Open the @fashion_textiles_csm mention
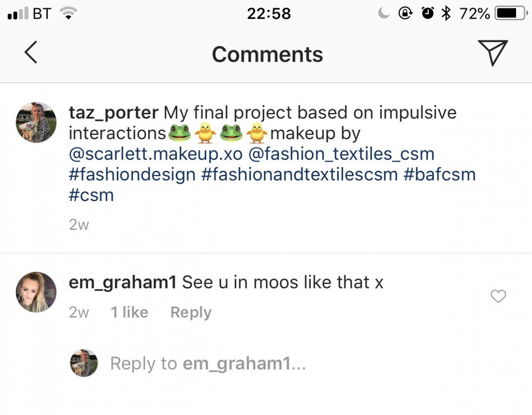The height and width of the screenshot is (415, 532). pyautogui.click(x=341, y=154)
